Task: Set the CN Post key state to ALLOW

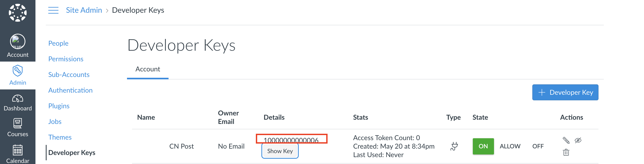Action: [x=510, y=146]
